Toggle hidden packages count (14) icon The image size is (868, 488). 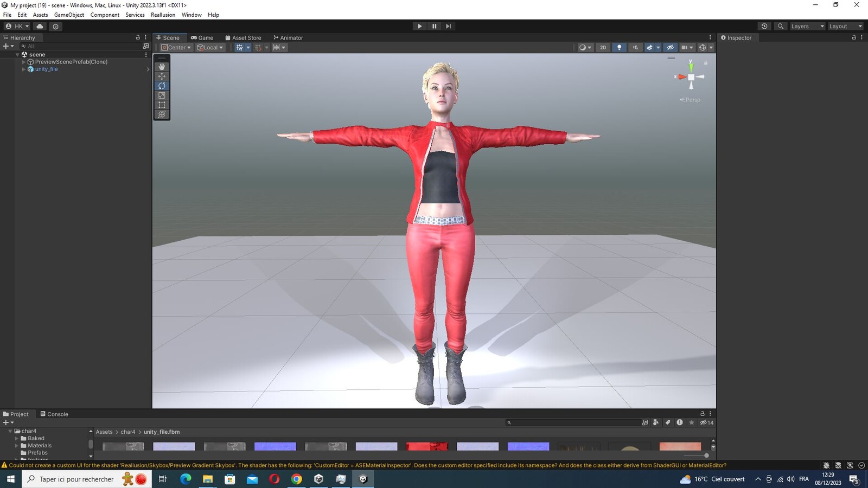point(707,422)
